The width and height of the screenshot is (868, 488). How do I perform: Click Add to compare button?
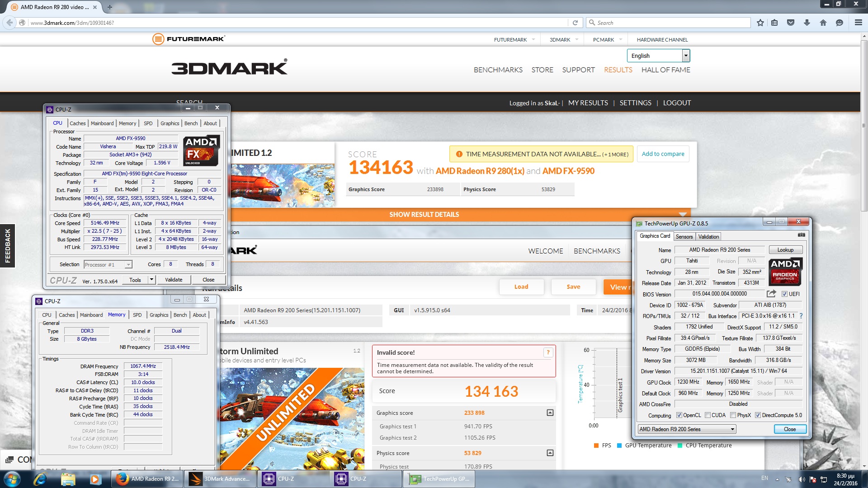[x=663, y=154]
